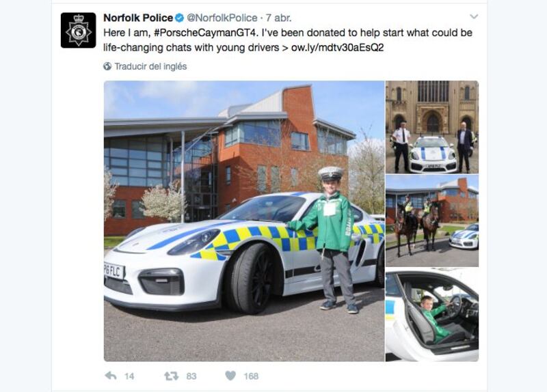Click the 14 replies count
Image resolution: width=547 pixels, height=392 pixels.
[x=129, y=376]
